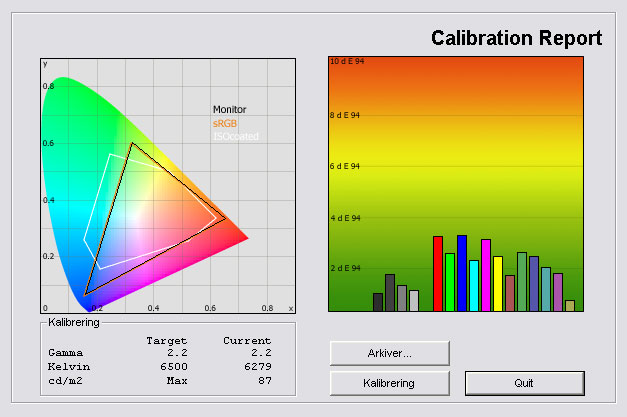Click the Target column header

pyautogui.click(x=167, y=341)
